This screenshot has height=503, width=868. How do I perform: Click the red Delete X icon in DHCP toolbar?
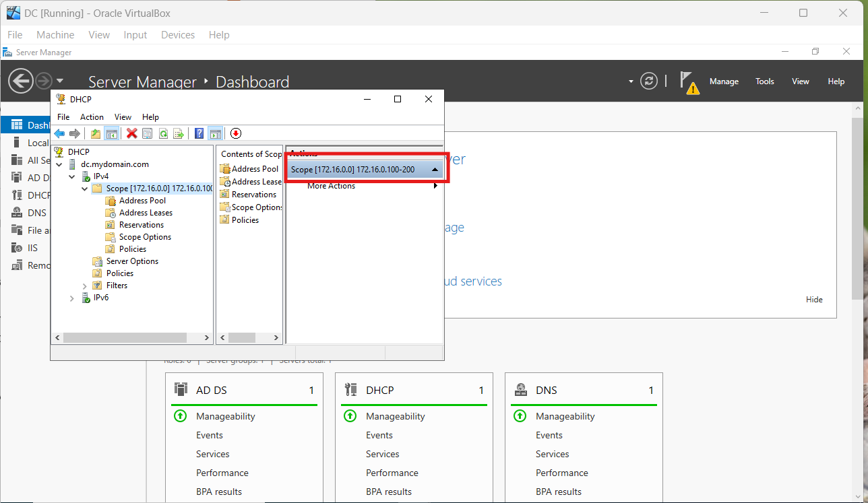tap(132, 133)
